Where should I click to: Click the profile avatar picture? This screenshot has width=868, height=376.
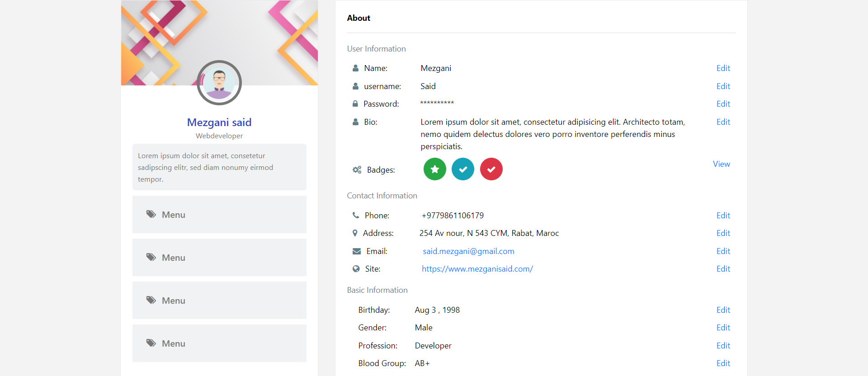pyautogui.click(x=219, y=83)
